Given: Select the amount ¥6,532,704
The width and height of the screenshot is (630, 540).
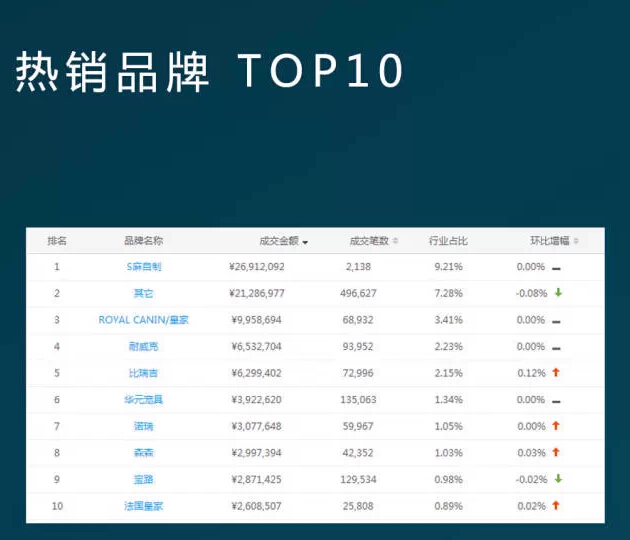Looking at the screenshot, I should 257,346.
